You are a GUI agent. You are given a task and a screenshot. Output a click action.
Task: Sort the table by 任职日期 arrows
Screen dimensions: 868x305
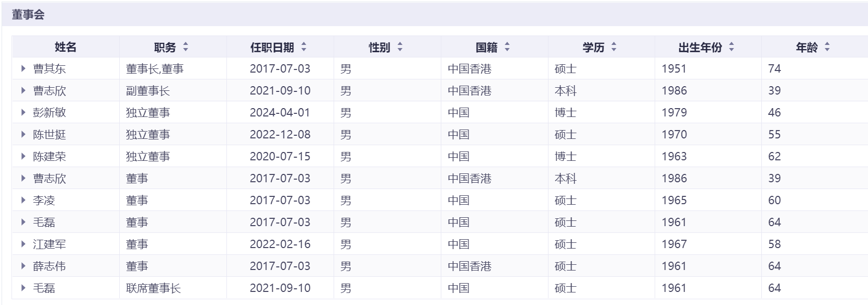(304, 48)
